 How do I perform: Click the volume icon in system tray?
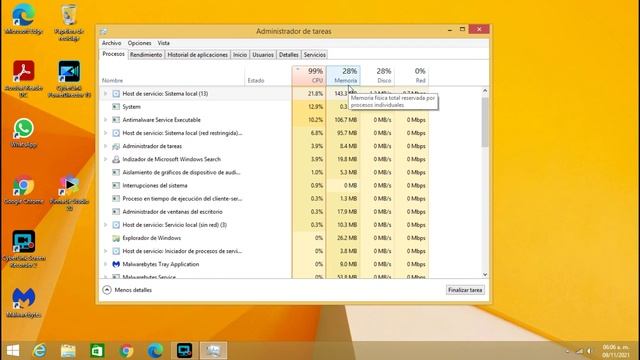coord(589,351)
